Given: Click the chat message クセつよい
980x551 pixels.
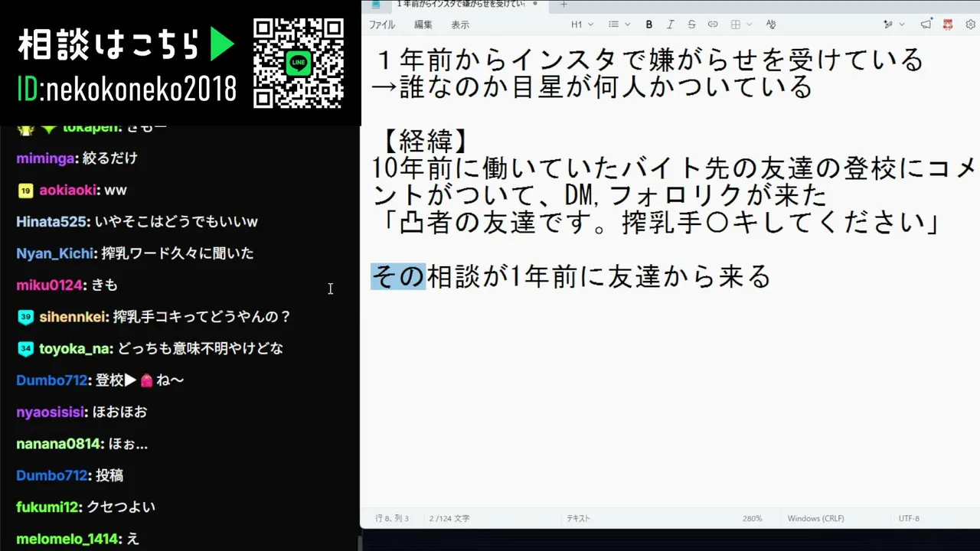Looking at the screenshot, I should [x=121, y=507].
